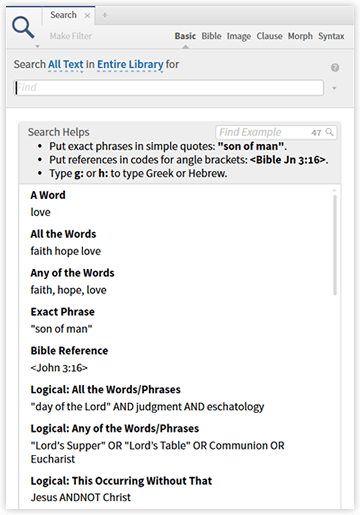
Task: Switch to the Image search type
Action: coord(239,36)
